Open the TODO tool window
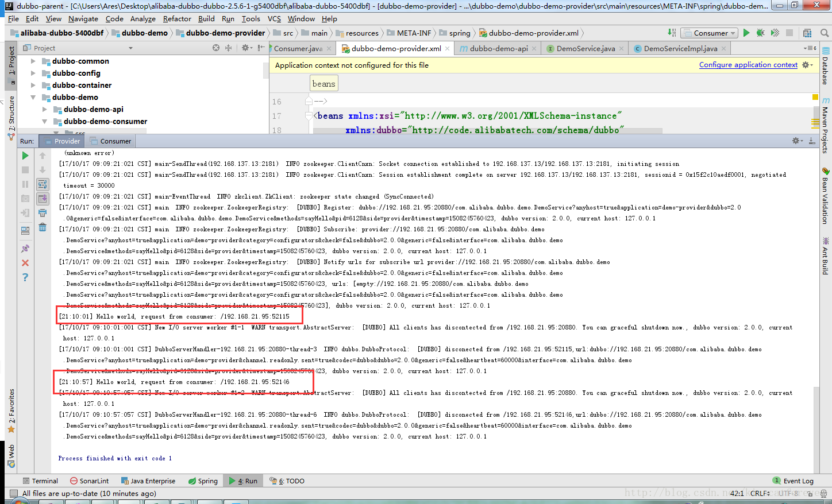Screen dimensions: 832x504 point(287,481)
